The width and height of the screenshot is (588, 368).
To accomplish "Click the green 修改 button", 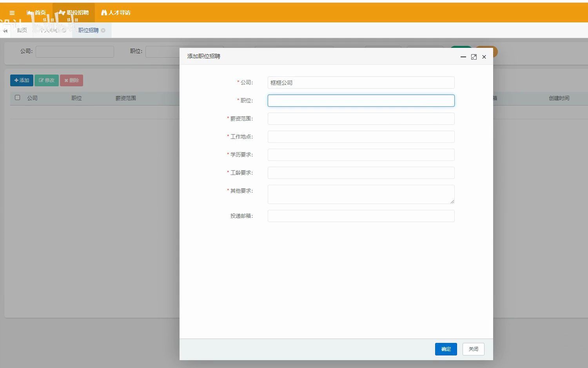I will tap(47, 80).
